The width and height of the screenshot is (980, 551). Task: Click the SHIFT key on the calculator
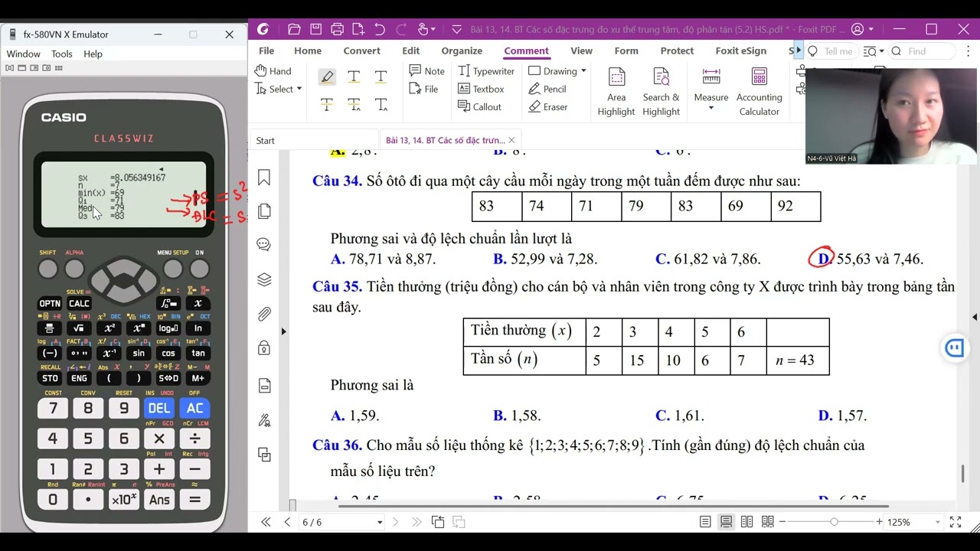pos(47,269)
